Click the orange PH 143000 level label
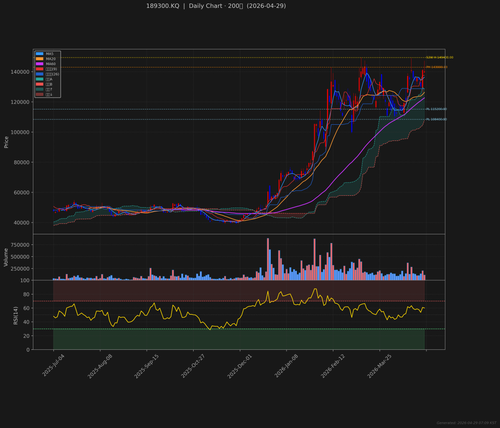The height and width of the screenshot is (428, 500). tap(436, 67)
